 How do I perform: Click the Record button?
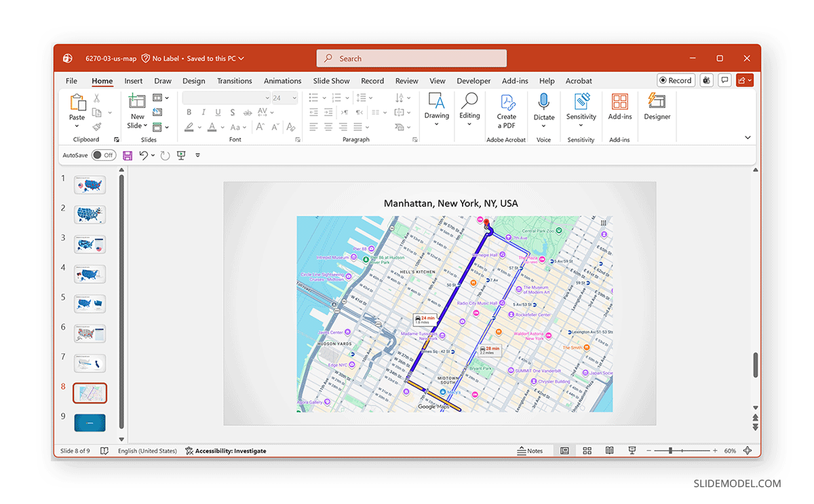[x=676, y=80]
